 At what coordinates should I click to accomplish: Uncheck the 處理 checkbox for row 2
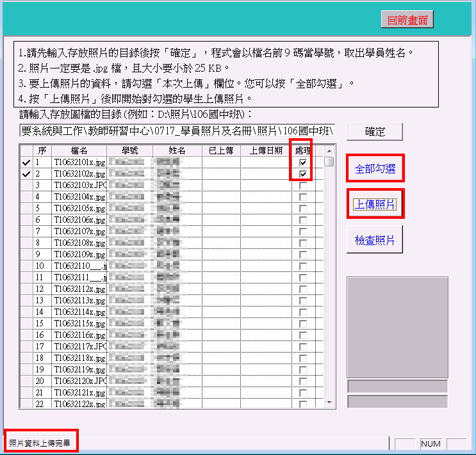[x=302, y=174]
